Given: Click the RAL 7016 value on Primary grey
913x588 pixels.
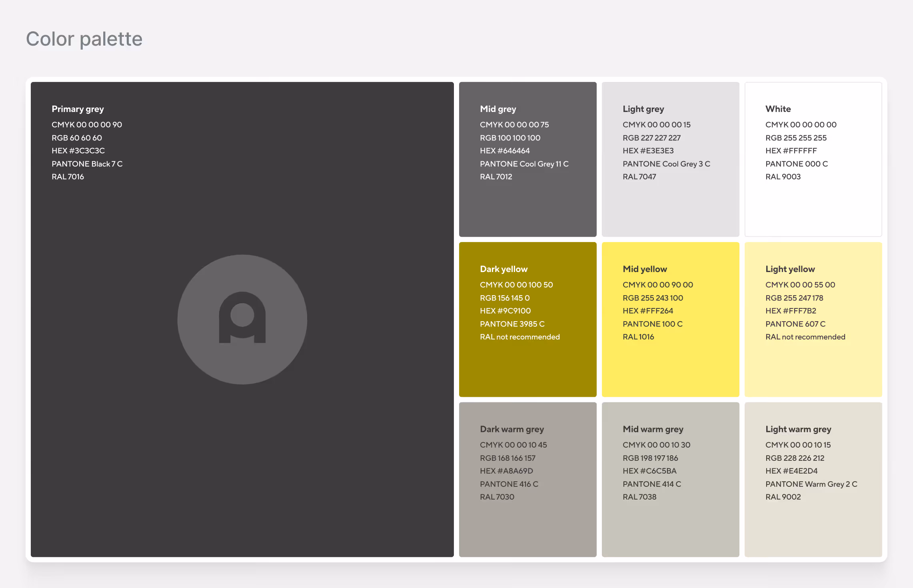Looking at the screenshot, I should click(x=68, y=176).
